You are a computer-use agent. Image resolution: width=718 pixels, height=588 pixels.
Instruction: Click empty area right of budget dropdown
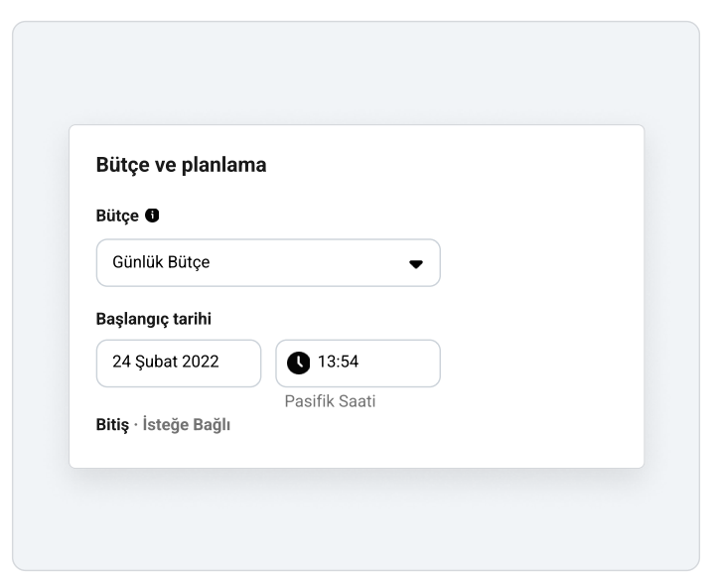click(540, 263)
